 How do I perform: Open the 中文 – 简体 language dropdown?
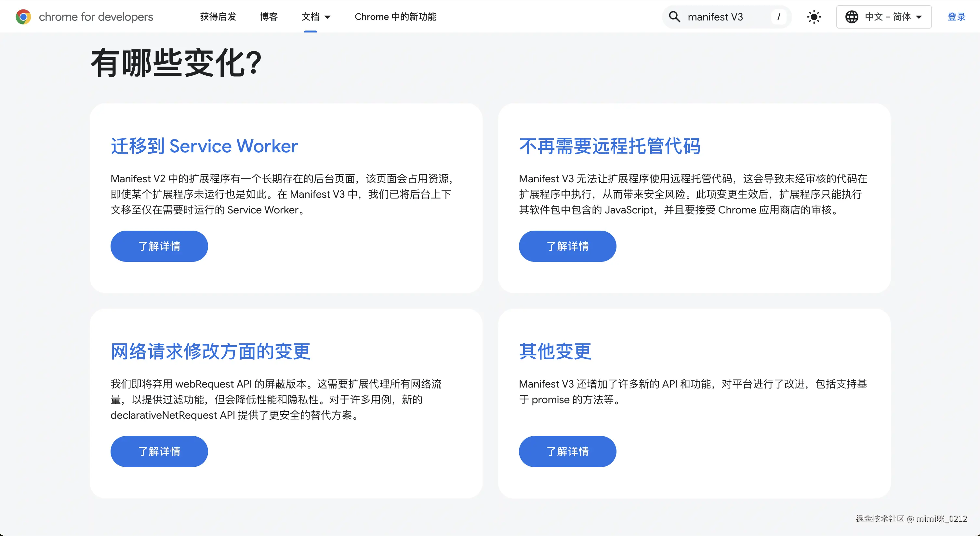point(893,17)
